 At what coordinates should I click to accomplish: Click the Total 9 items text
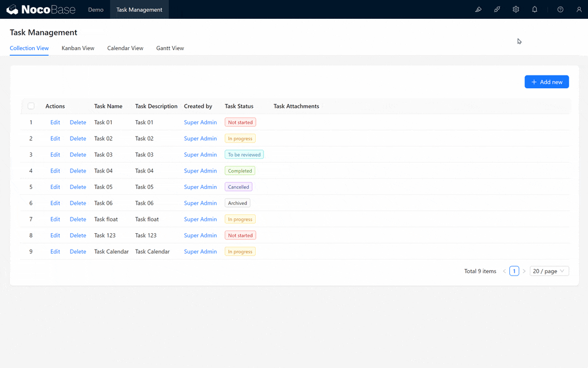point(480,271)
